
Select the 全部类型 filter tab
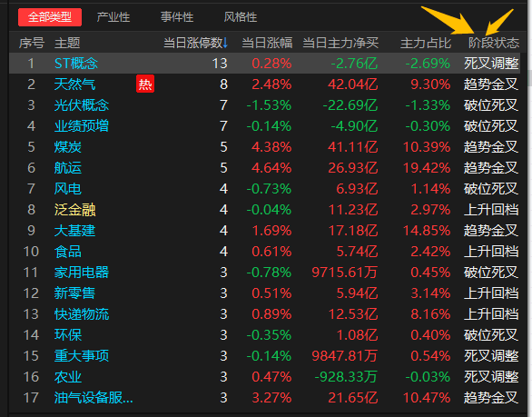(x=50, y=17)
